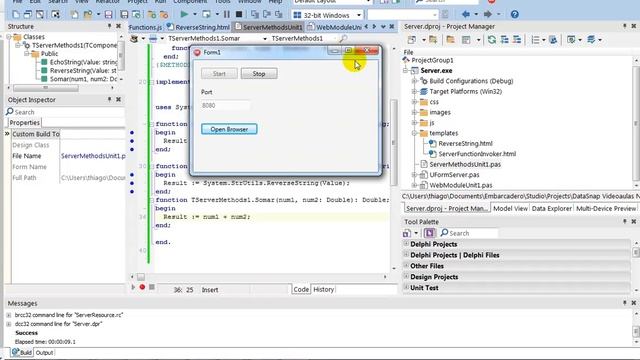This screenshot has height=360, width=640.
Task: Open the Data Explorer tab
Action: coord(551,208)
